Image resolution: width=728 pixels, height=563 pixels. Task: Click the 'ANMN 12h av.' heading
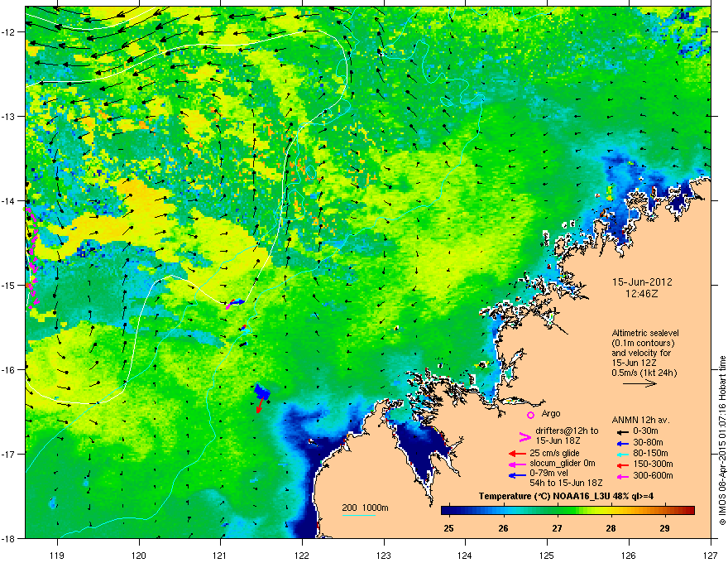[640, 421]
